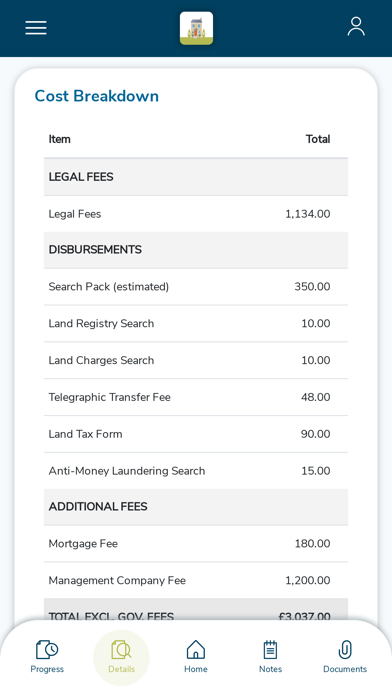
Task: Select the Telegraphic Transfer Fee row
Action: click(196, 397)
